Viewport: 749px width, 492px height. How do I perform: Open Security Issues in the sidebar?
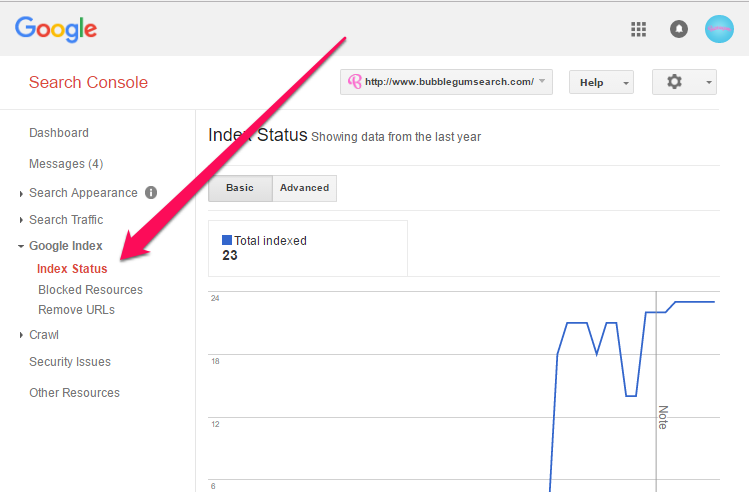(70, 362)
